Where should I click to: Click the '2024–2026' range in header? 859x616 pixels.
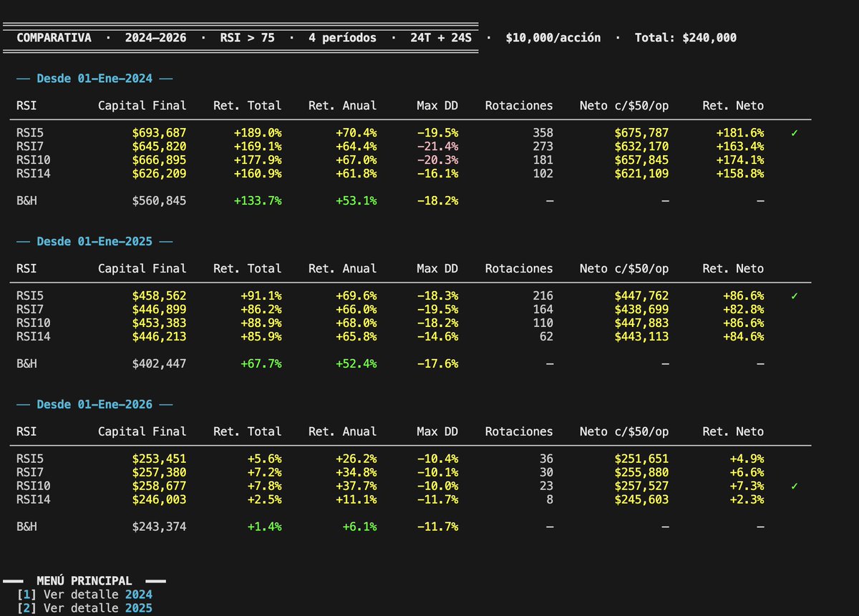tap(155, 37)
